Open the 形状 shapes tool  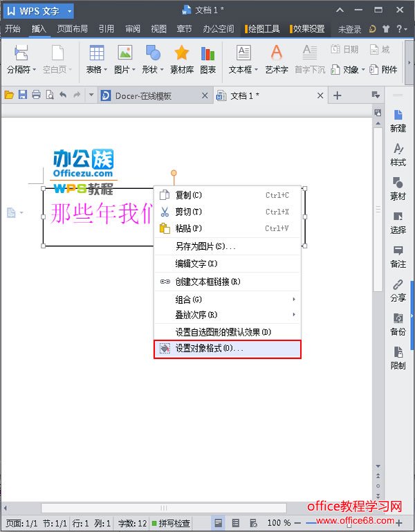point(153,53)
